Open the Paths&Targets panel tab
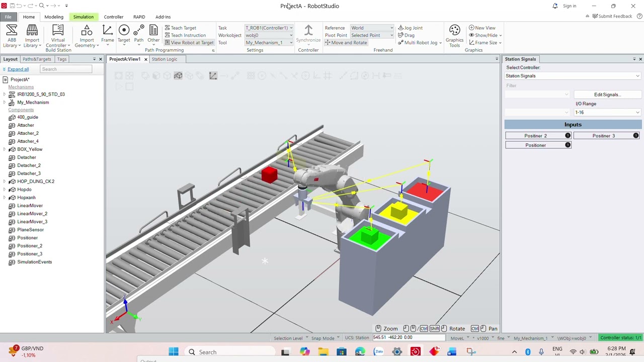 37,59
